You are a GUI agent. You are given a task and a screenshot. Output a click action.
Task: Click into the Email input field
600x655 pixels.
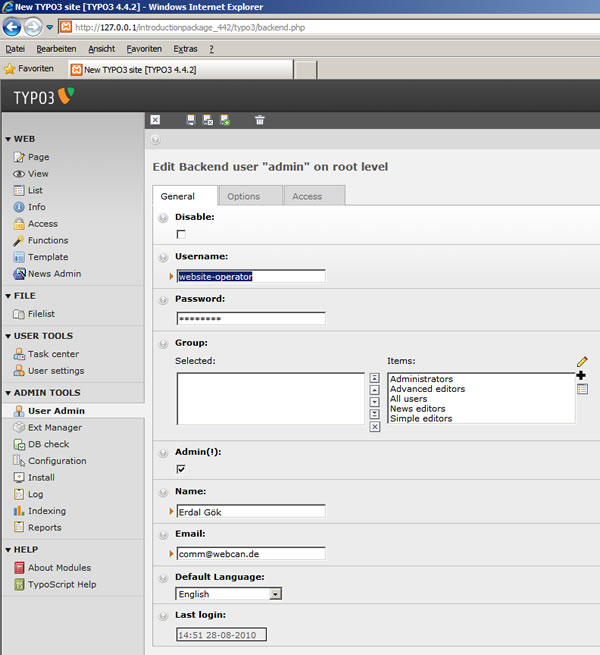[x=251, y=553]
